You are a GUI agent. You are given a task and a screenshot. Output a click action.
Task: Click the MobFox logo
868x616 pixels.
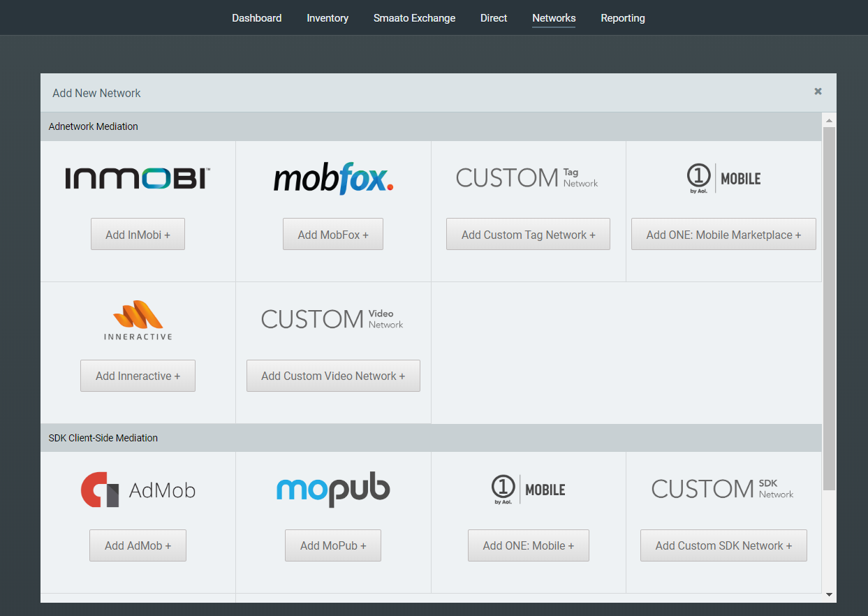click(x=333, y=179)
